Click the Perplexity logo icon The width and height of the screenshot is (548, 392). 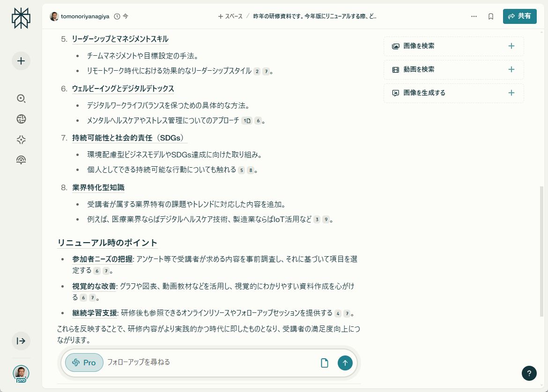21,18
